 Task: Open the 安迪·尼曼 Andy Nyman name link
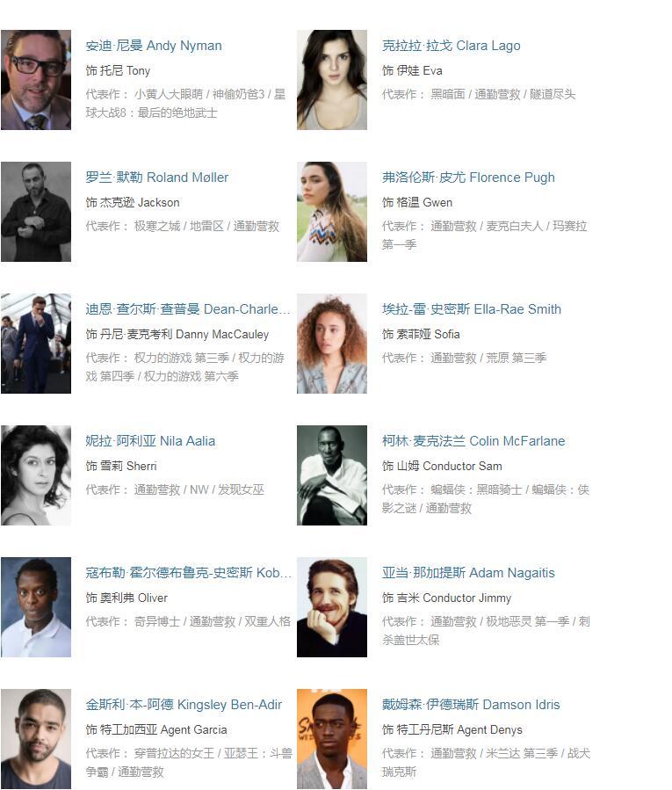(x=154, y=46)
